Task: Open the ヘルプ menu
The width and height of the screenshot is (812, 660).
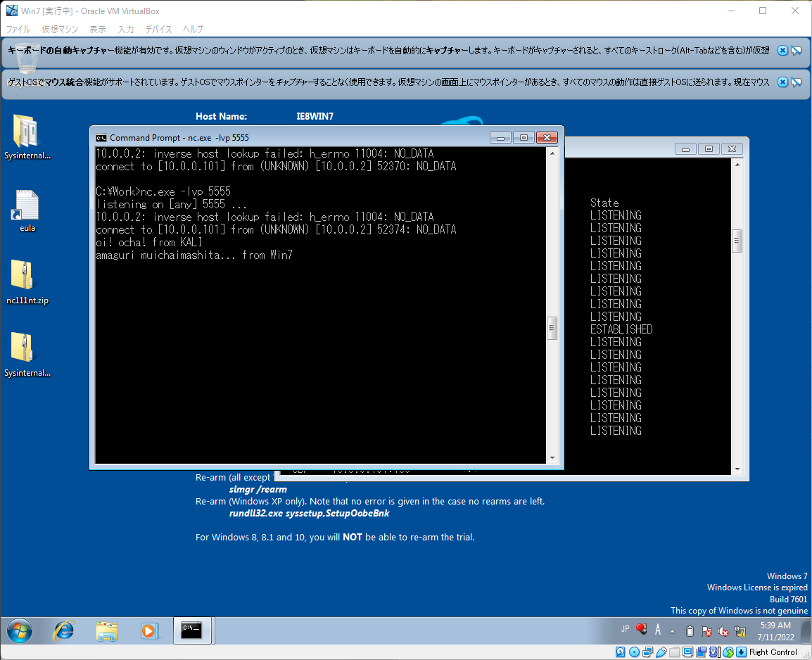Action: tap(193, 29)
